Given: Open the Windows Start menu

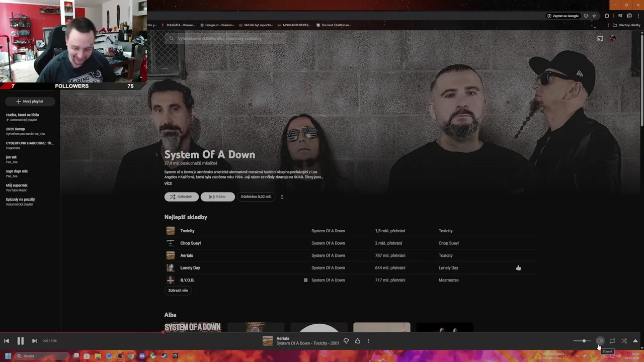Looking at the screenshot, I should click(x=8, y=356).
